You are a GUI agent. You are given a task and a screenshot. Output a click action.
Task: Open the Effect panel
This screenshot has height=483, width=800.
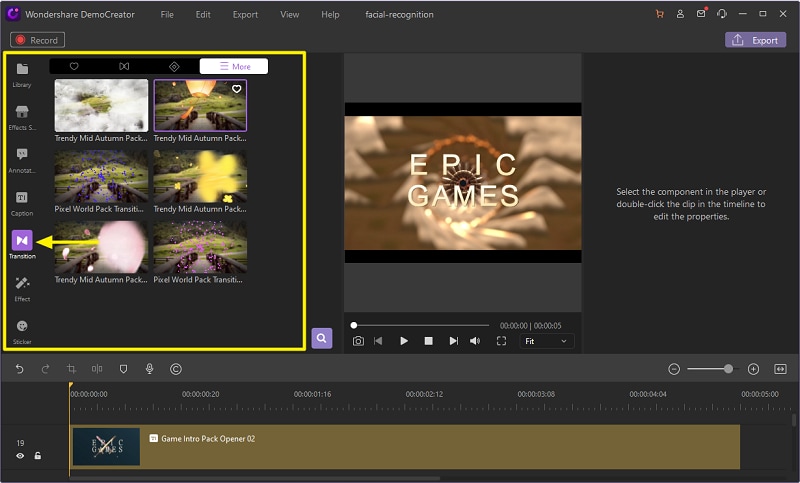tap(22, 289)
